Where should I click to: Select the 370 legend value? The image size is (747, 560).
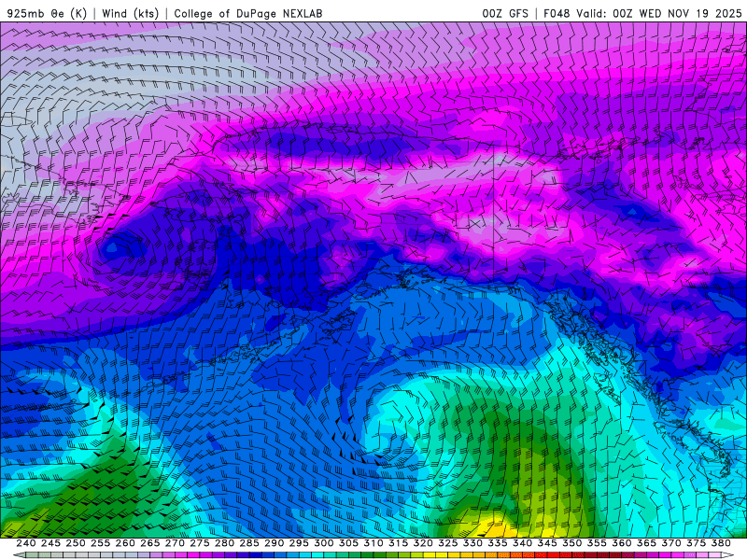coord(671,543)
